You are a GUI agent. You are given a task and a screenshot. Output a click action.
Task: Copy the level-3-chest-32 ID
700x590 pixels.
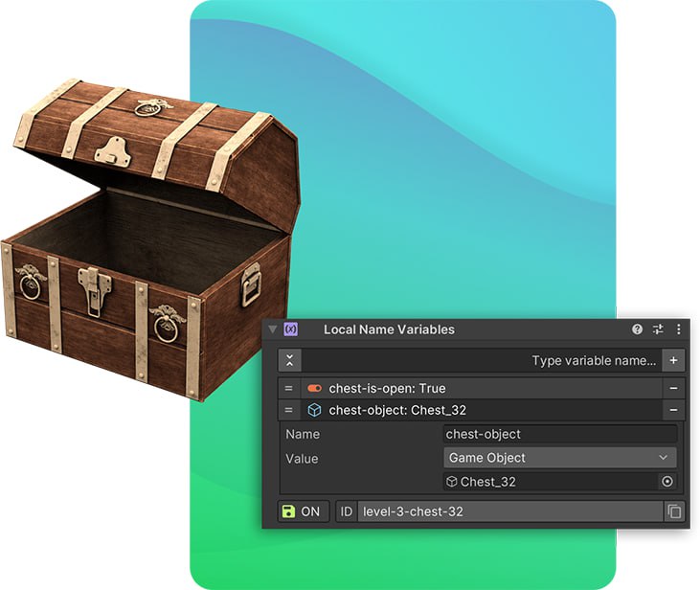click(674, 511)
